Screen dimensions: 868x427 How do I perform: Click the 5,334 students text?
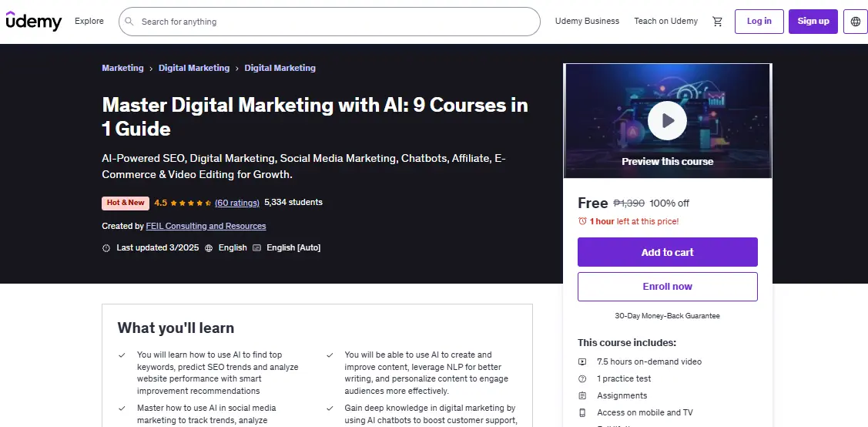pyautogui.click(x=293, y=202)
